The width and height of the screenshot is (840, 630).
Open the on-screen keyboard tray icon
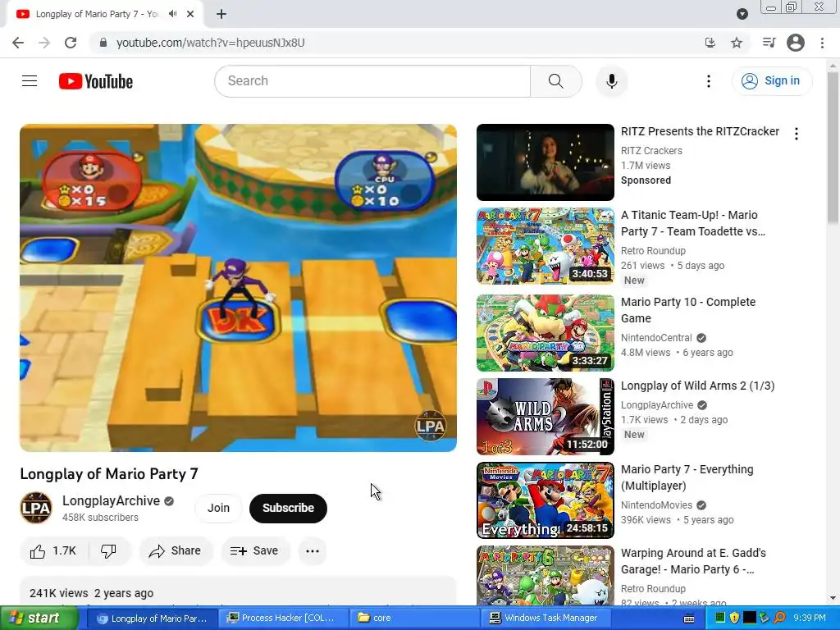tap(689, 619)
